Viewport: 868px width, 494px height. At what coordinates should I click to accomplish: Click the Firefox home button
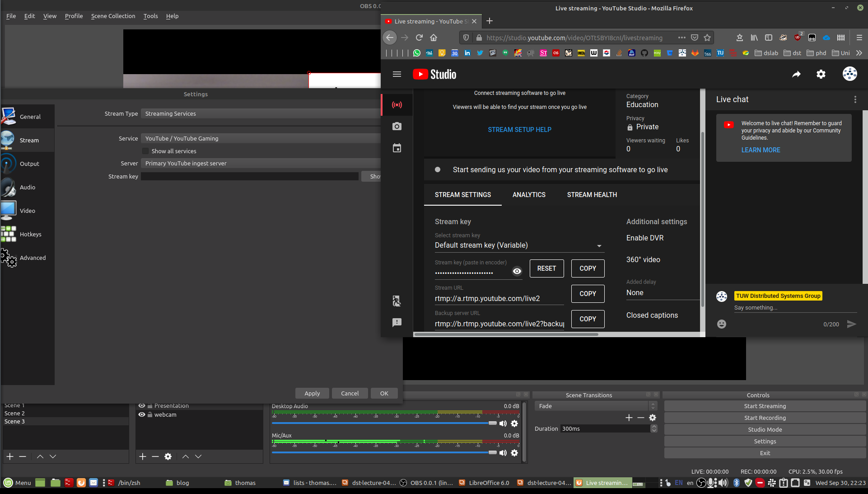click(434, 38)
